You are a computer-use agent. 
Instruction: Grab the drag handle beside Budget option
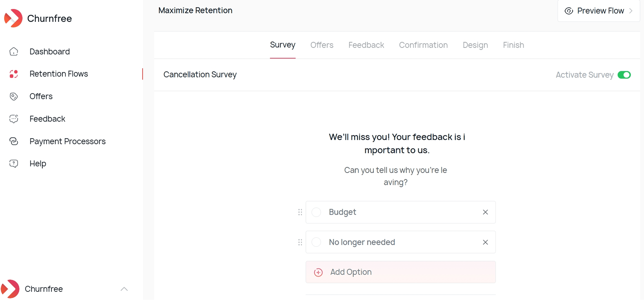pos(300,212)
